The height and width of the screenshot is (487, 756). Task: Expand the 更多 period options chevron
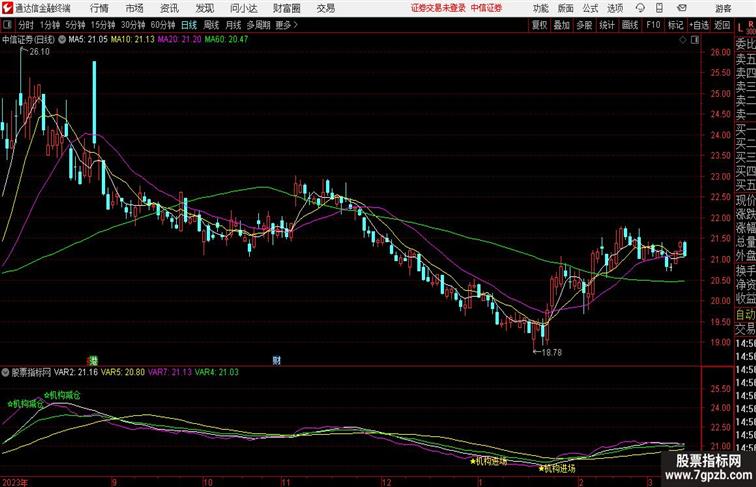[x=296, y=25]
